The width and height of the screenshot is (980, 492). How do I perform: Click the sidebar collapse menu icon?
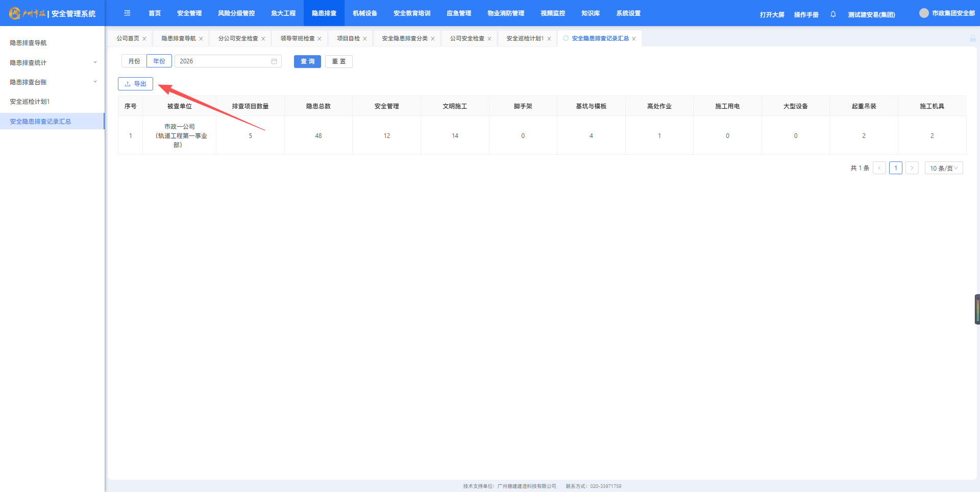point(127,13)
